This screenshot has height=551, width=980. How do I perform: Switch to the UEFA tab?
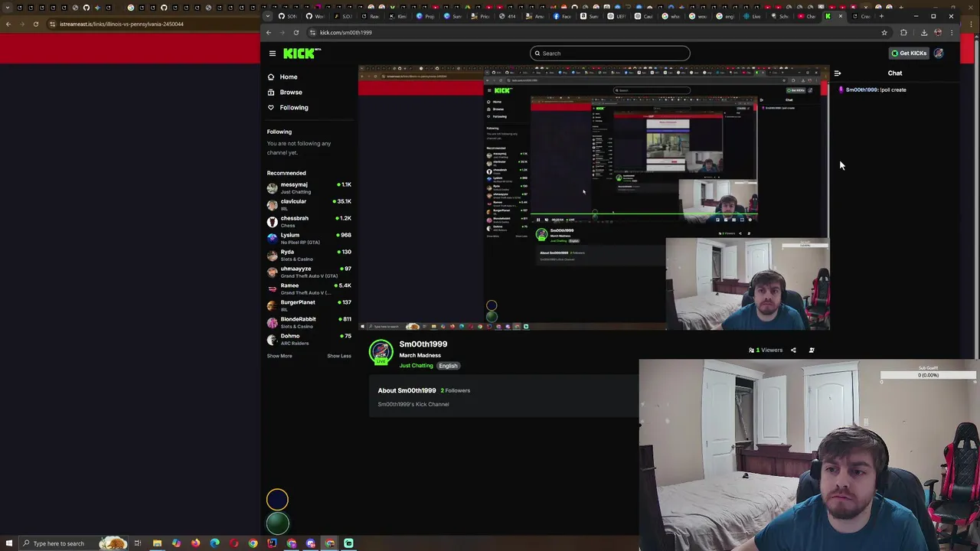coord(615,16)
